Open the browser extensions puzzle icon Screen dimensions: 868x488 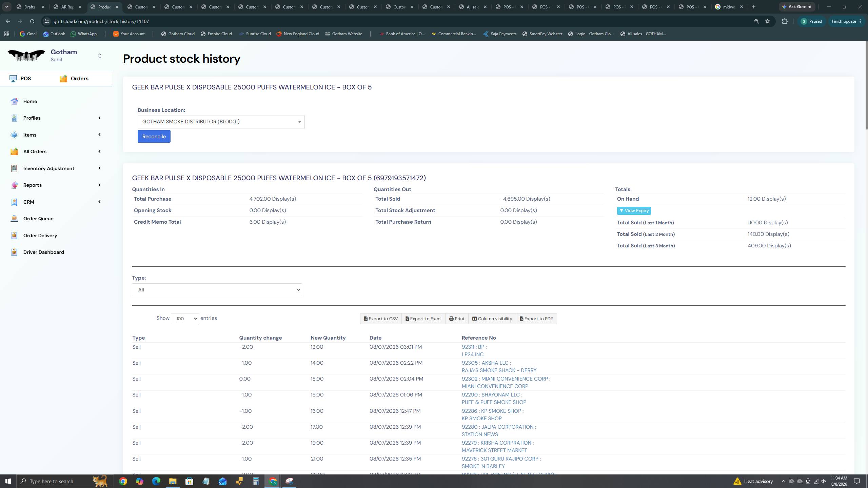click(785, 21)
